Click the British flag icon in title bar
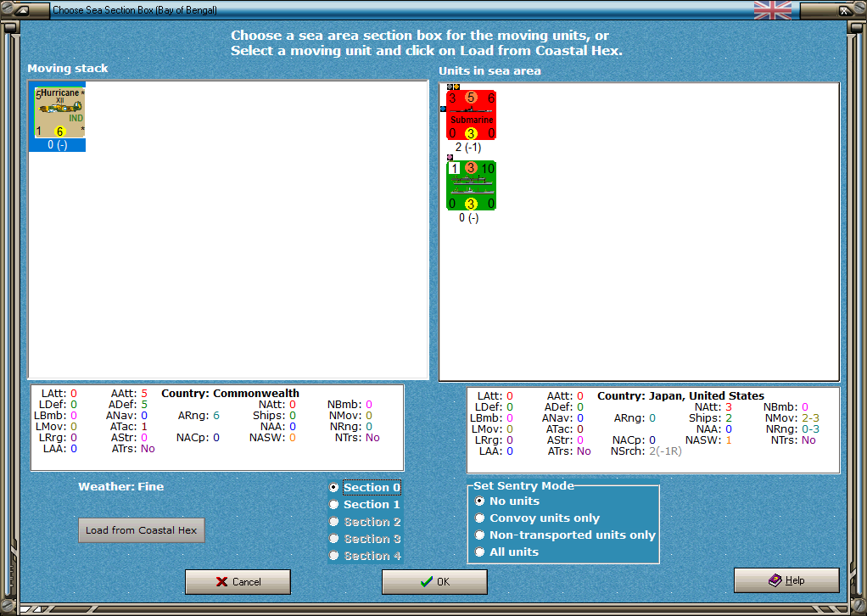The image size is (867, 616). coord(773,10)
